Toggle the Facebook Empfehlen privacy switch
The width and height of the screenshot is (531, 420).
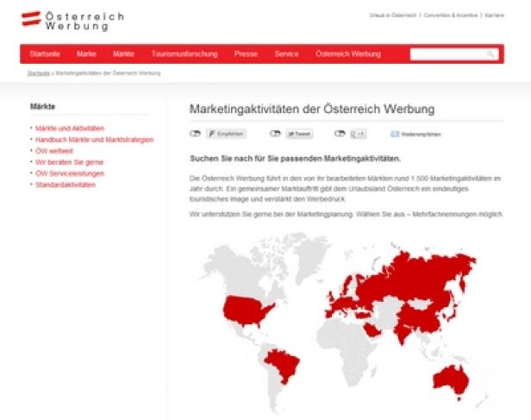coord(195,134)
